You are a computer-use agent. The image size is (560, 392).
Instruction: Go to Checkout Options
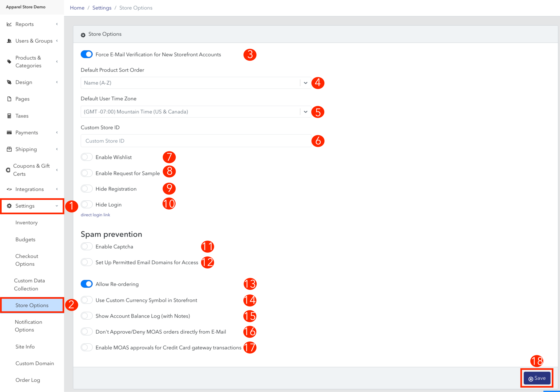(x=27, y=260)
